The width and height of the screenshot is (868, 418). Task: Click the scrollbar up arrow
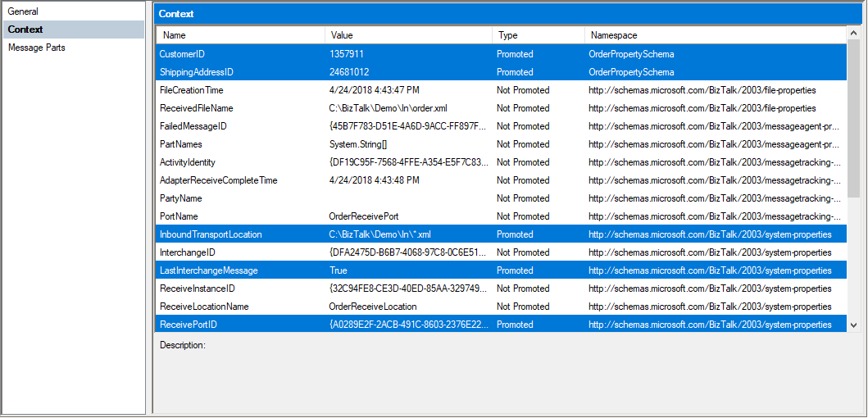(x=853, y=34)
